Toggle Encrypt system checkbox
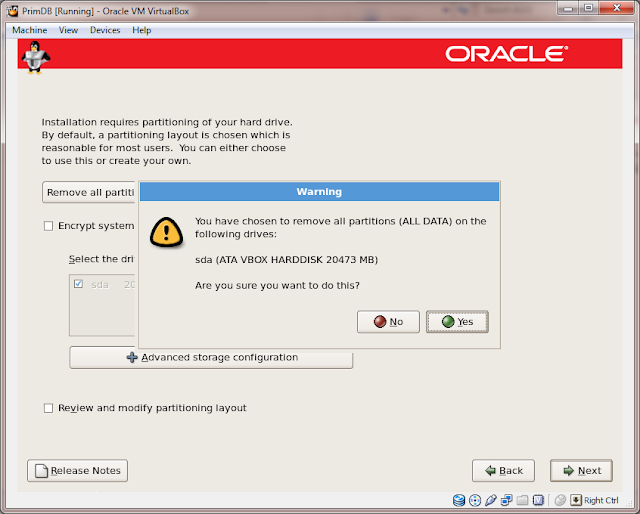The image size is (640, 514). tap(48, 226)
